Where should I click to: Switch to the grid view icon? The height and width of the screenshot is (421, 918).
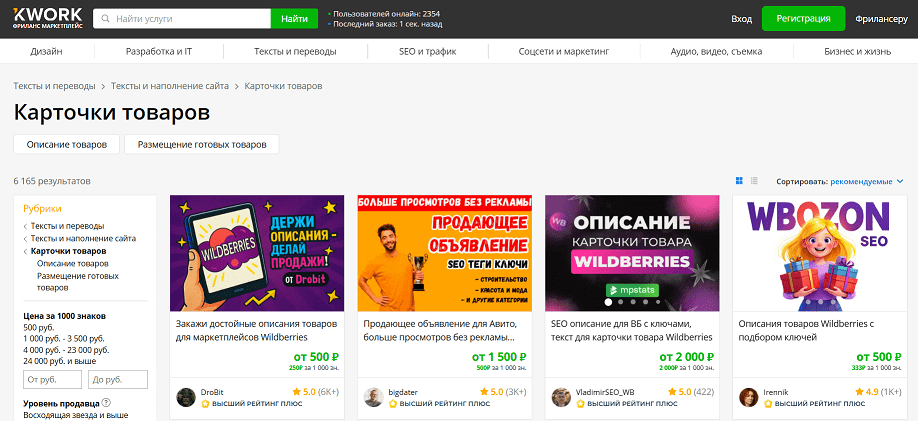[x=739, y=180]
